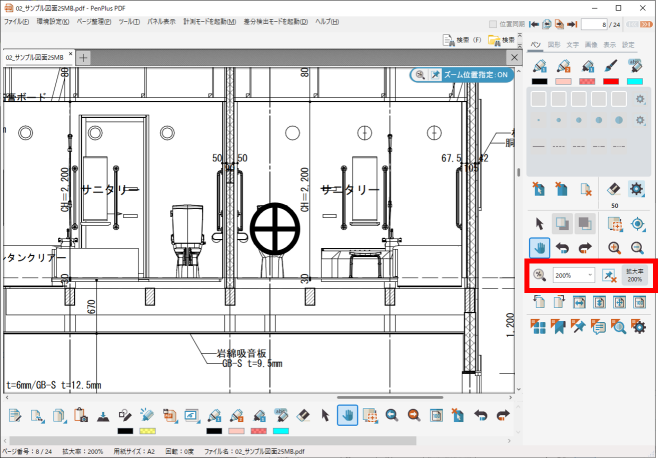The width and height of the screenshot is (658, 458).
Task: Click the redo arrow in right panel
Action: coord(587,248)
